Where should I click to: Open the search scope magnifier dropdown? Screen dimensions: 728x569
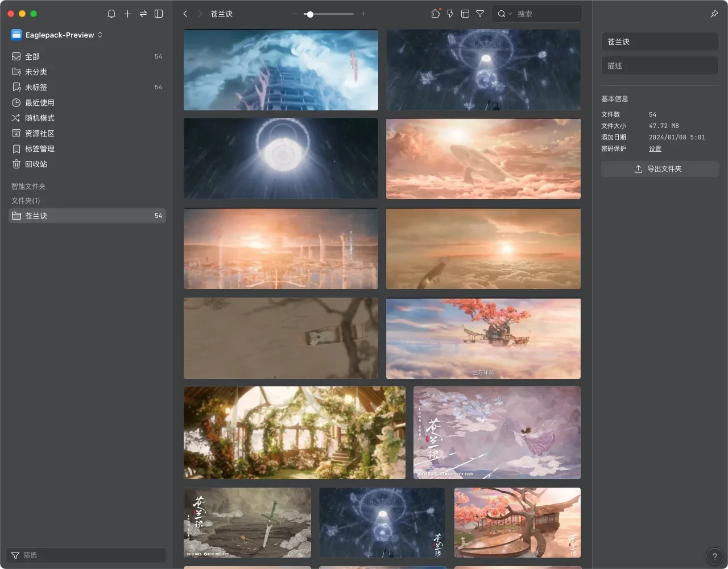[504, 14]
